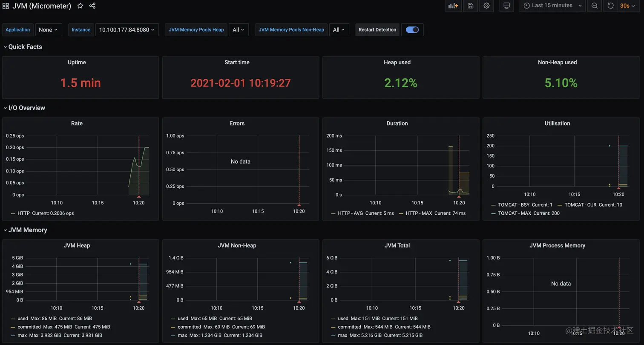Open the 30s refresh interval dropdown
This screenshot has width=644, height=345.
[x=628, y=6]
